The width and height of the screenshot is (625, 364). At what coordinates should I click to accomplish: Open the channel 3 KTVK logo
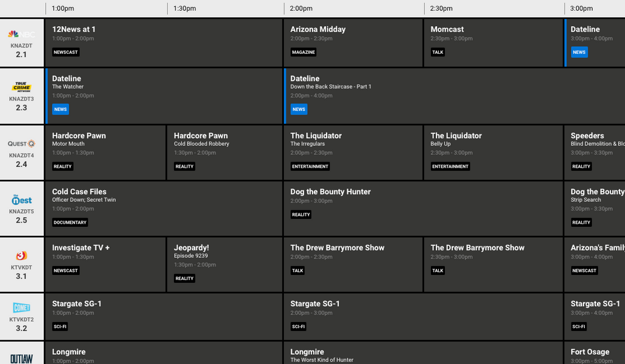[21, 255]
